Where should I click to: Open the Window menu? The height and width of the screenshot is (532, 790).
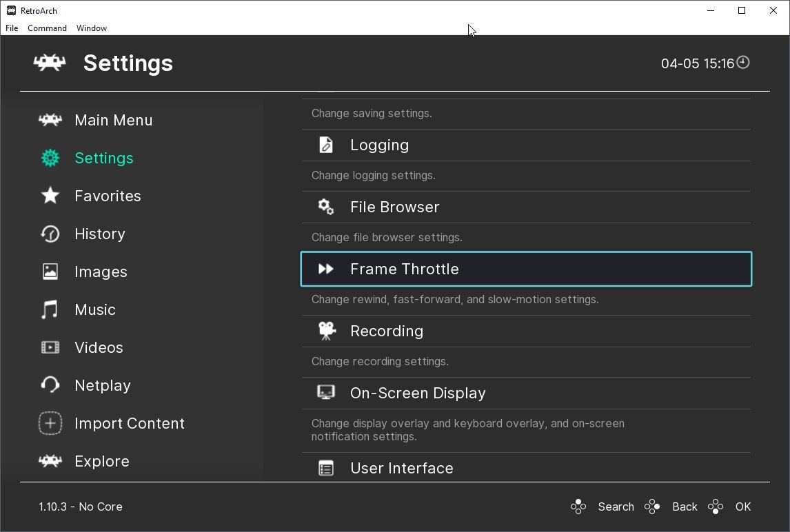tap(92, 28)
